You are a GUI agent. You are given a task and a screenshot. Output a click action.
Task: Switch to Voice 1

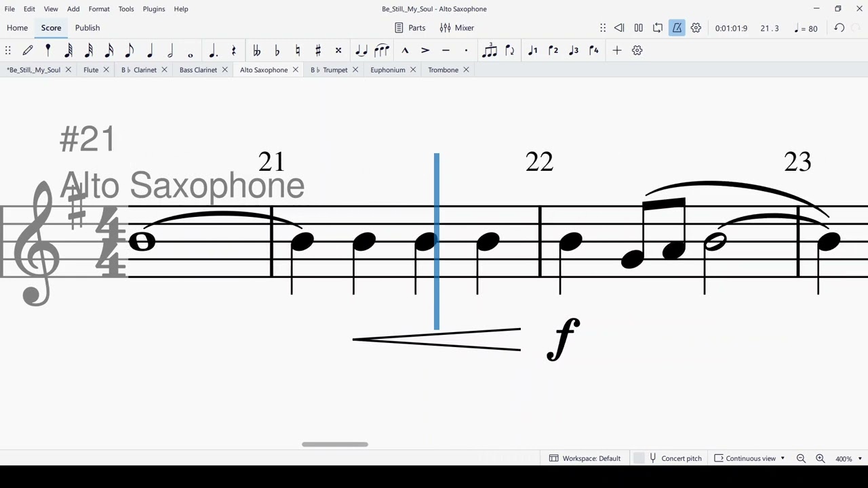[x=533, y=50]
